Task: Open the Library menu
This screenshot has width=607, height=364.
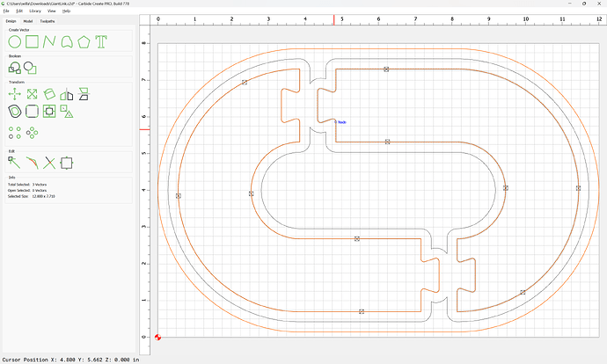Action: click(35, 11)
